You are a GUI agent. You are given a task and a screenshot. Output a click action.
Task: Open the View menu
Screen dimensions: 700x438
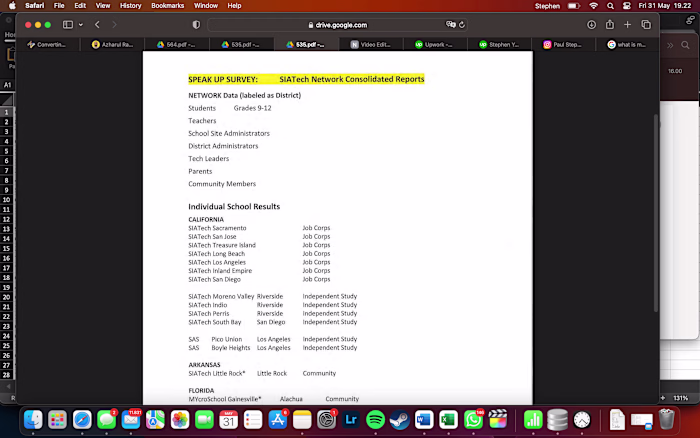(x=103, y=6)
